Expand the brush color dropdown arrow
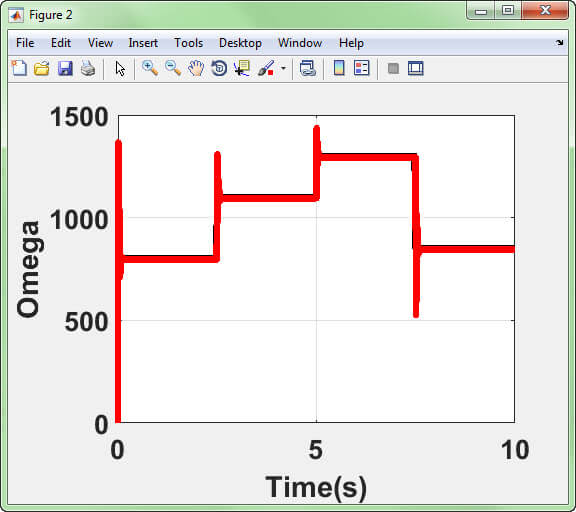 tap(283, 68)
